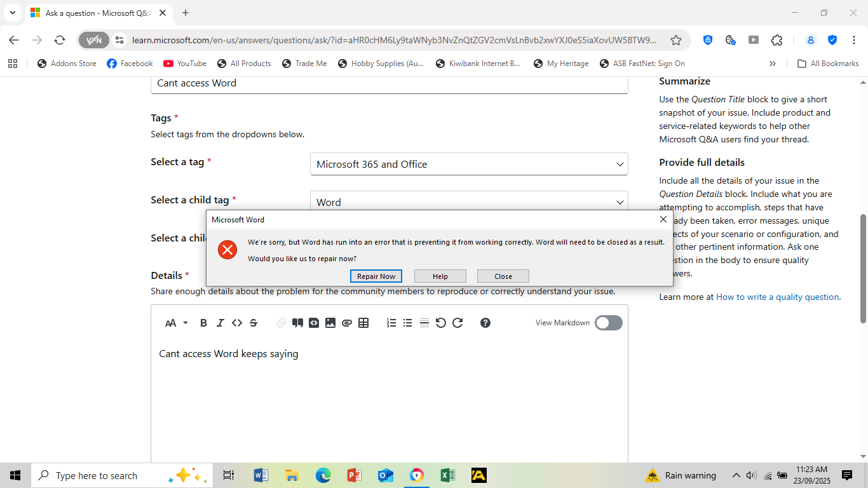
Task: Open Microsoft Edge from the taskbar
Action: click(x=323, y=475)
